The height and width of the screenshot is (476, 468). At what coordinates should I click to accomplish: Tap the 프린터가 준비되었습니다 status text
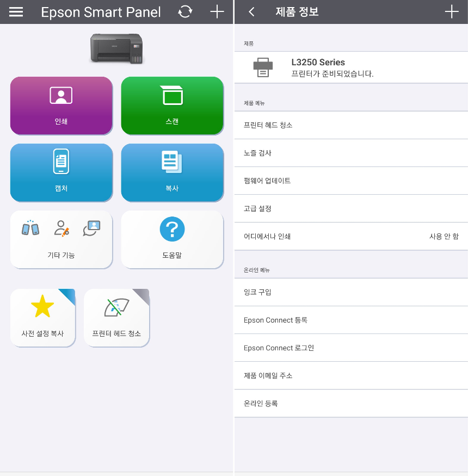click(332, 74)
